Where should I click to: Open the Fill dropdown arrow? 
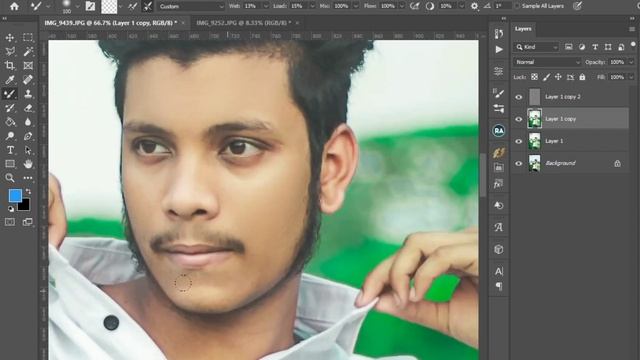coord(631,77)
